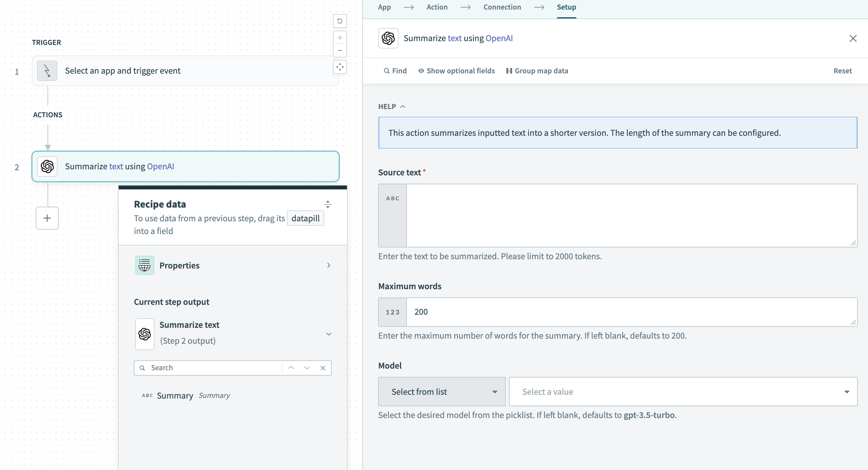Open the Select from list dropdown
Viewport: 868px width, 470px height.
pyautogui.click(x=441, y=392)
